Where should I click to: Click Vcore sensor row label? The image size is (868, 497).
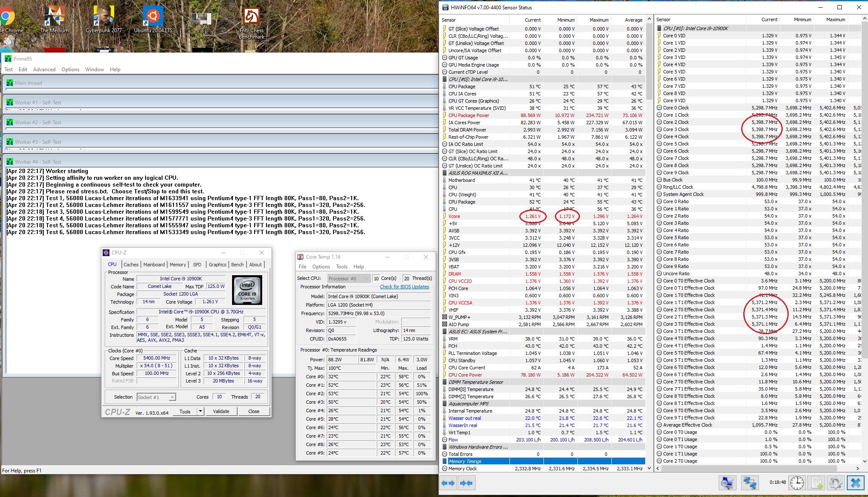pos(454,216)
